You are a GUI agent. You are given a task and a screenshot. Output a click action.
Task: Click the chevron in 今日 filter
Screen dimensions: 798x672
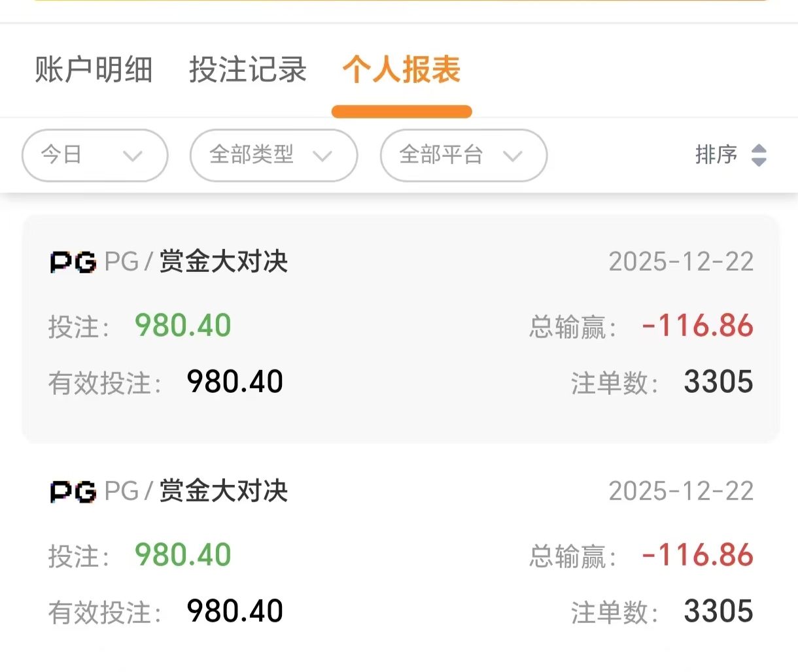133,156
